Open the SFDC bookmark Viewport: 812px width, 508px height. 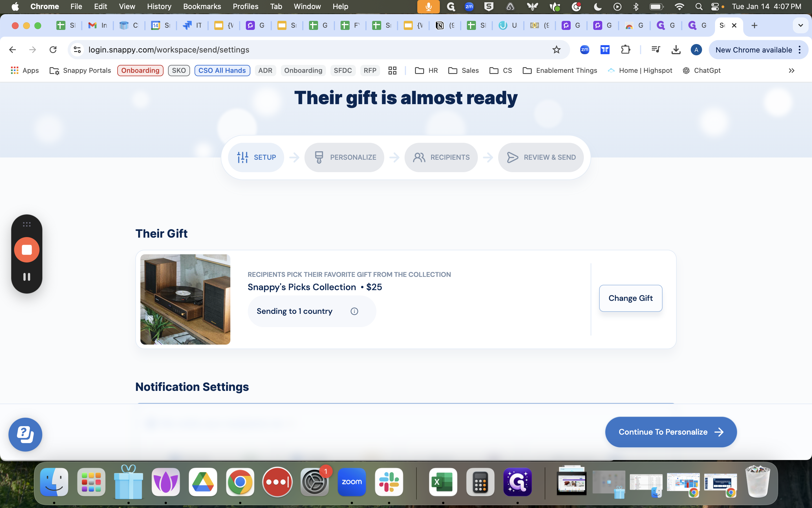click(x=343, y=71)
